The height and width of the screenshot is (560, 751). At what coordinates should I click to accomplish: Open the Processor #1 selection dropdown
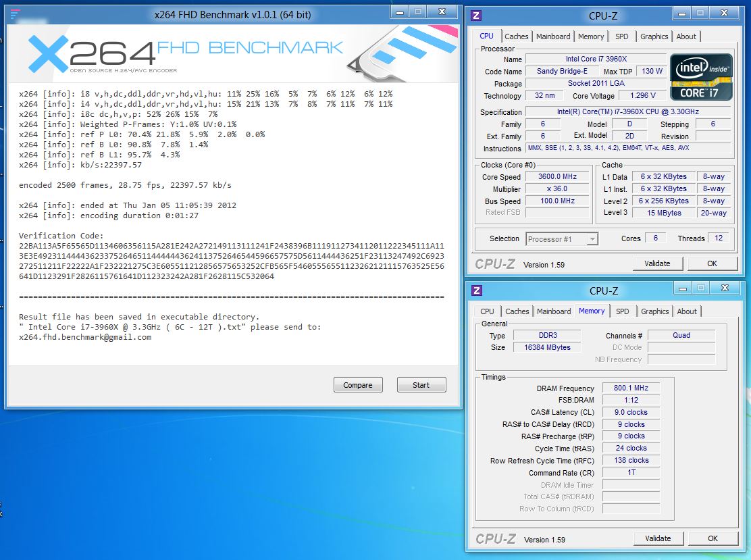(x=592, y=239)
